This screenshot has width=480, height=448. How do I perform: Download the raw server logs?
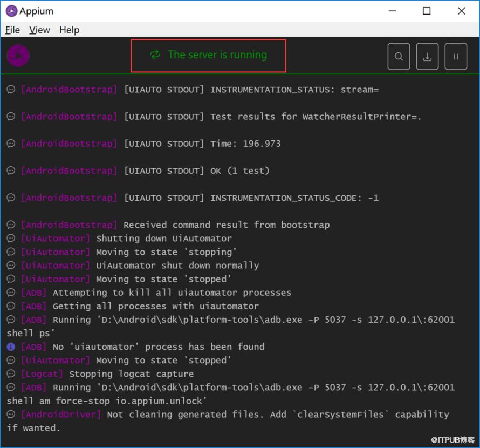click(x=427, y=56)
